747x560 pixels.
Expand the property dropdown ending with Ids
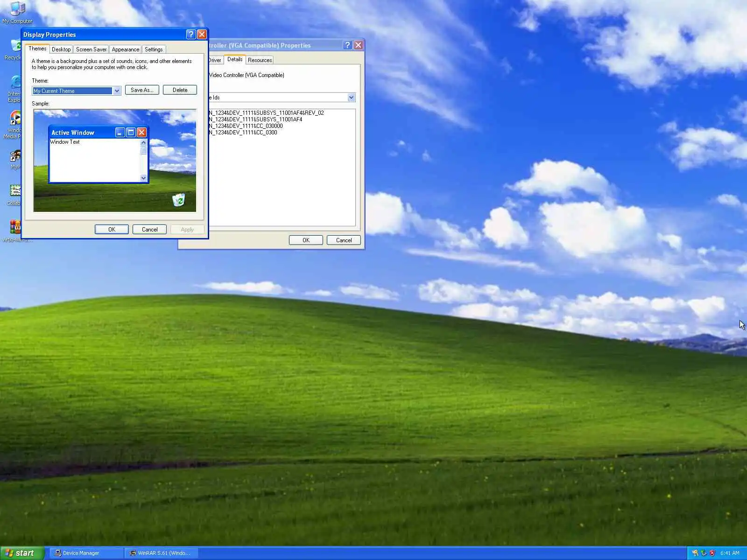point(352,98)
